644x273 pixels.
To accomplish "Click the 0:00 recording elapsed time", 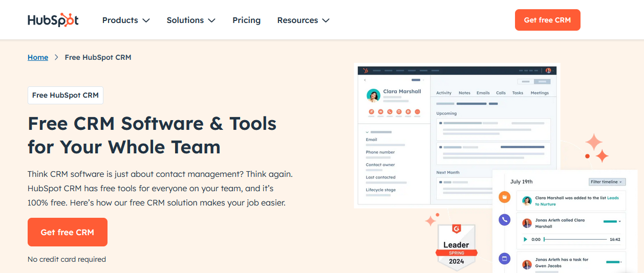I will 536,239.
